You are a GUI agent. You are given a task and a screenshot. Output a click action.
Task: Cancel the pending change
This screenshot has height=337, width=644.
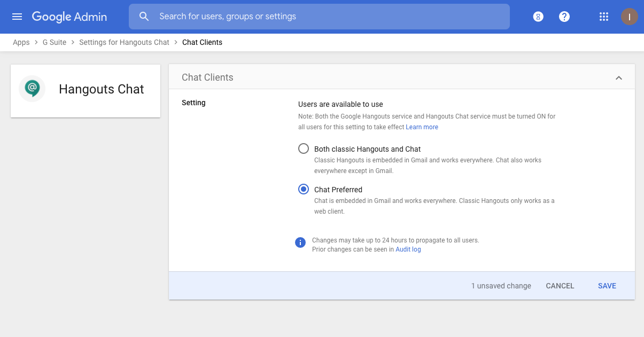click(560, 286)
